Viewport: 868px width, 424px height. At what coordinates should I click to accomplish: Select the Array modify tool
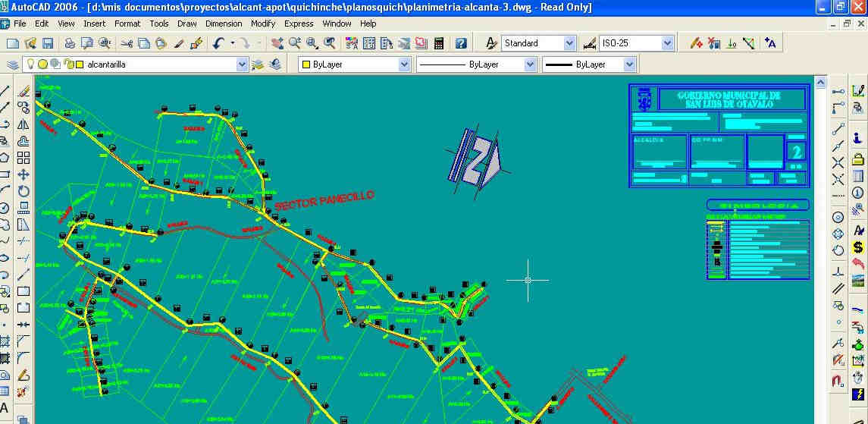[x=24, y=158]
